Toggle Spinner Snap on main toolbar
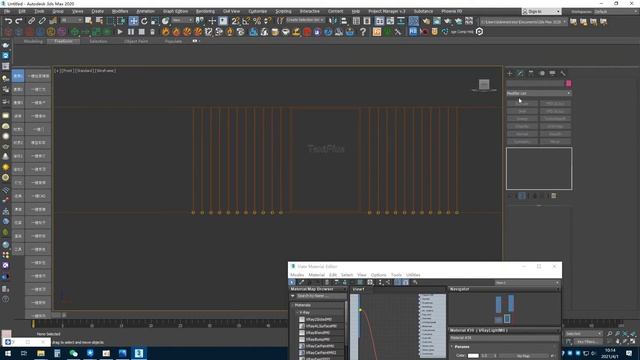 pos(267,21)
